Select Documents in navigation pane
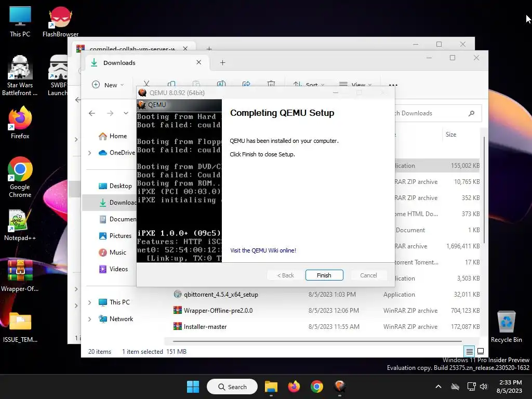 point(117,219)
